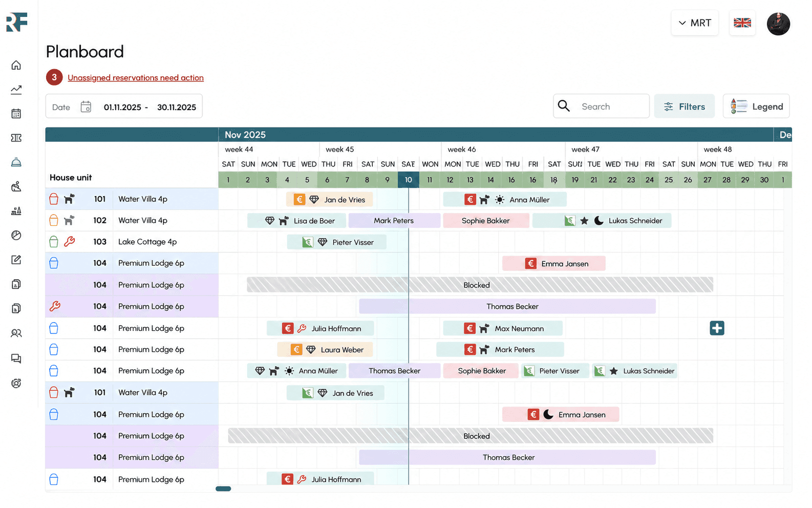Open the Lisa de Boer reservation
The image size is (812, 508).
click(x=297, y=221)
